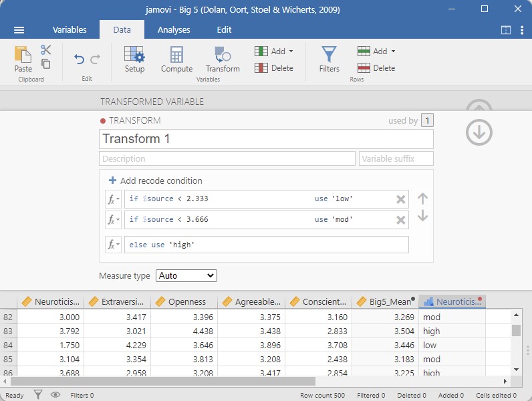Open the hamburger main menu

tap(19, 30)
